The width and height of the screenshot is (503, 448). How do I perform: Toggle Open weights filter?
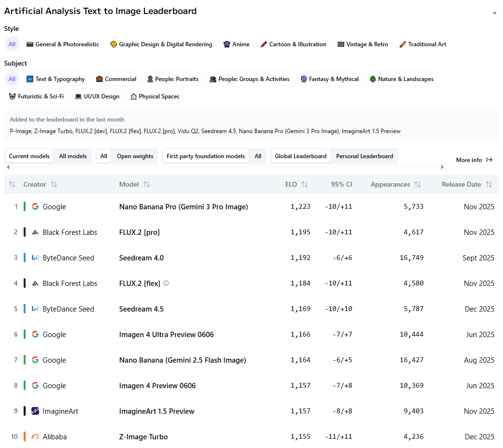135,156
